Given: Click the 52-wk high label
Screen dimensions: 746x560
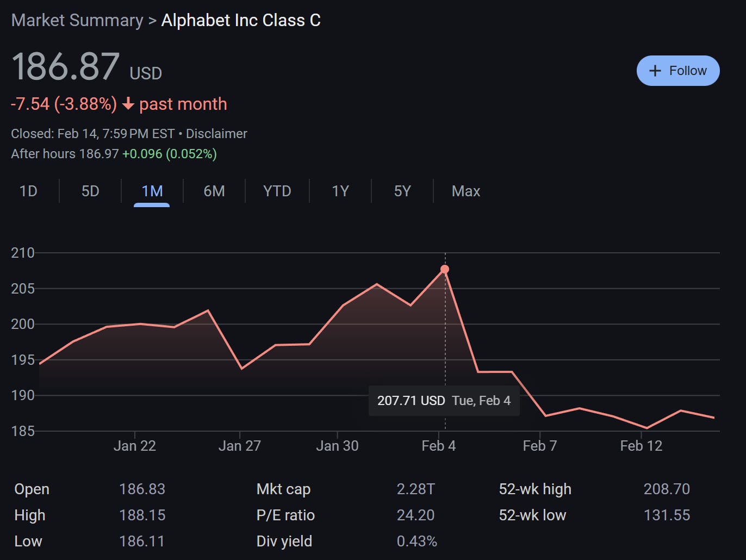Looking at the screenshot, I should 535,489.
